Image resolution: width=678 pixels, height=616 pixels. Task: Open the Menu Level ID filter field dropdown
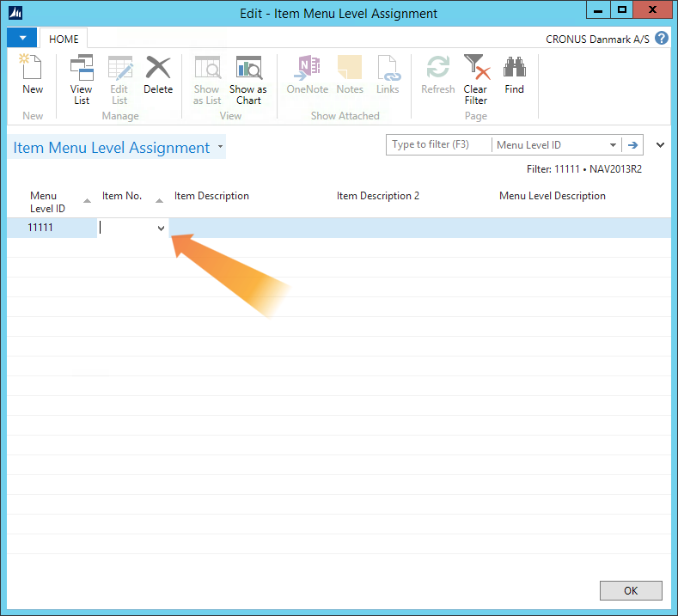[x=613, y=145]
